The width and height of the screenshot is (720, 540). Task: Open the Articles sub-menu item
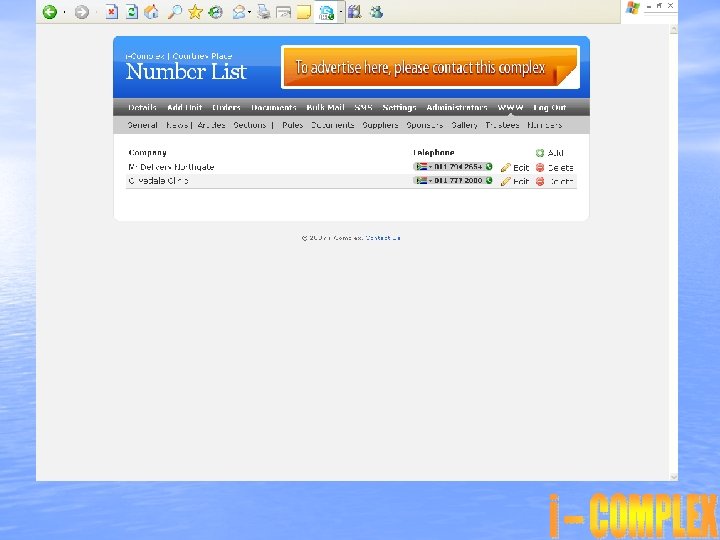[211, 125]
